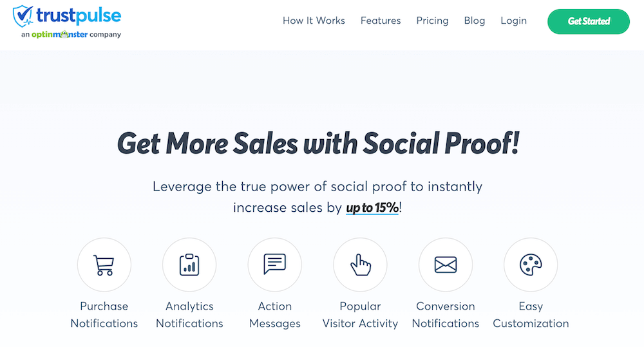Click the Analytics Notifications text label
Screen dimensions: 644x347
(x=189, y=315)
